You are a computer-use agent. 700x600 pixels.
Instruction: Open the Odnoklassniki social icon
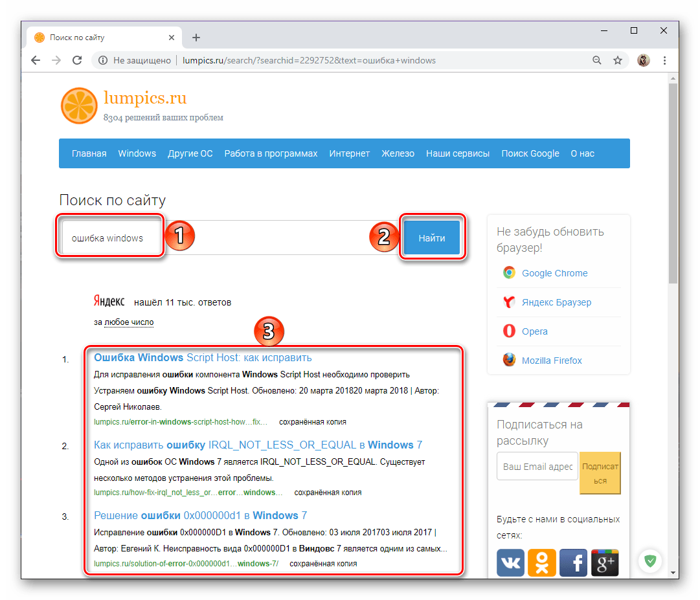tap(542, 562)
